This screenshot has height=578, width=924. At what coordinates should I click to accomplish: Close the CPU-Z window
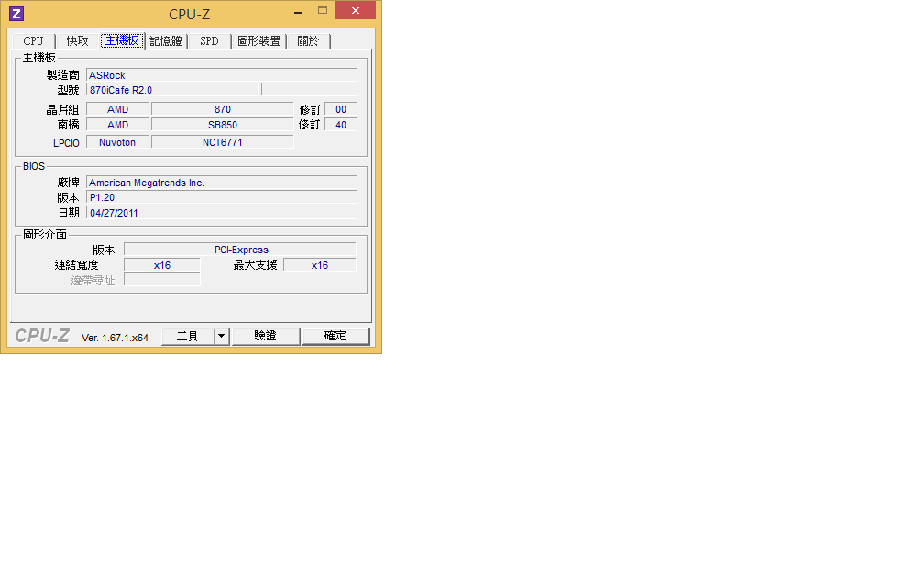tap(356, 11)
